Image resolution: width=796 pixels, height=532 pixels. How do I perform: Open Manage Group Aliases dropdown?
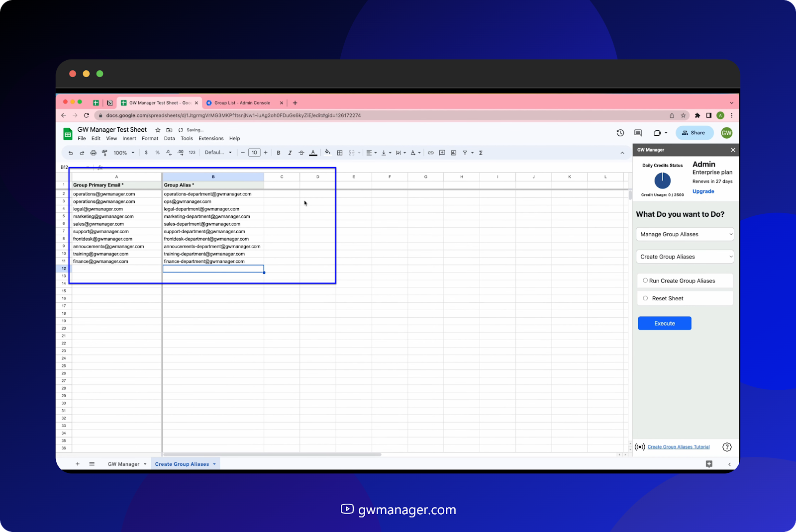point(685,234)
